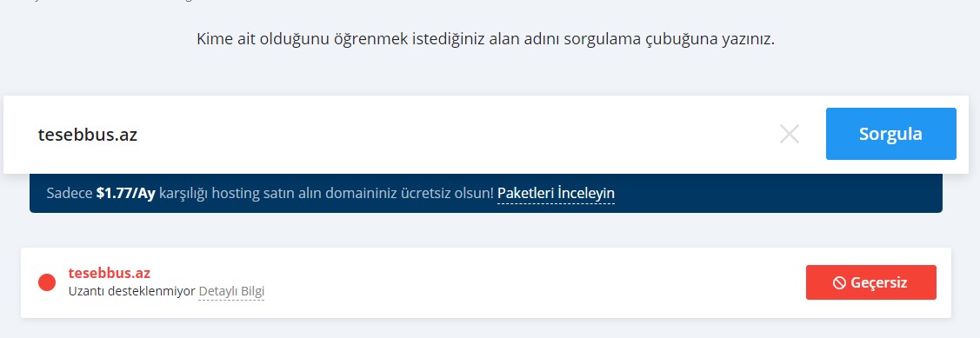Image resolution: width=980 pixels, height=338 pixels.
Task: Click the word Sadece in promo banner
Action: [70, 193]
